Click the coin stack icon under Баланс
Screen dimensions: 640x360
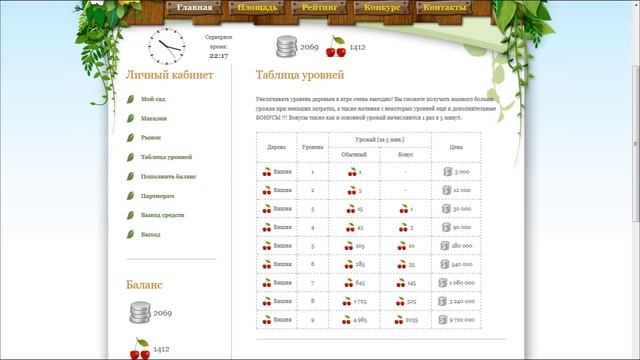click(x=140, y=313)
